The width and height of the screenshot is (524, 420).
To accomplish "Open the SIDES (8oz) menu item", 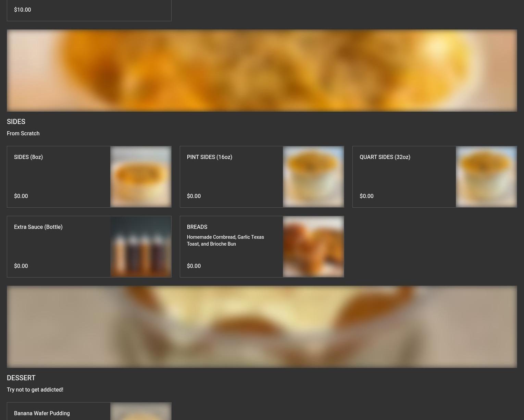I will pyautogui.click(x=89, y=177).
